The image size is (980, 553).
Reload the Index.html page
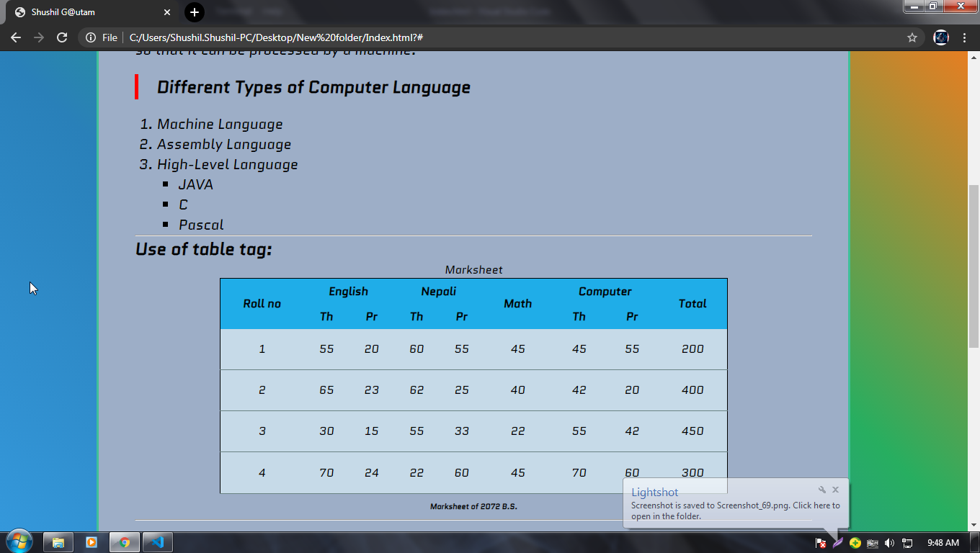point(61,37)
